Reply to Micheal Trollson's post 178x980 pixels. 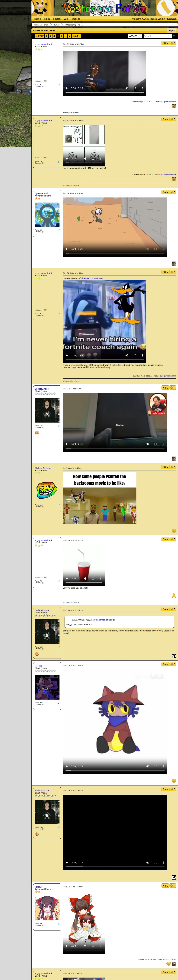(x=165, y=467)
